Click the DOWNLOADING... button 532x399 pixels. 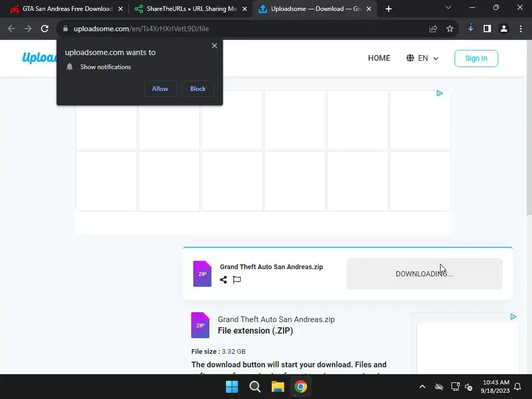click(x=424, y=274)
